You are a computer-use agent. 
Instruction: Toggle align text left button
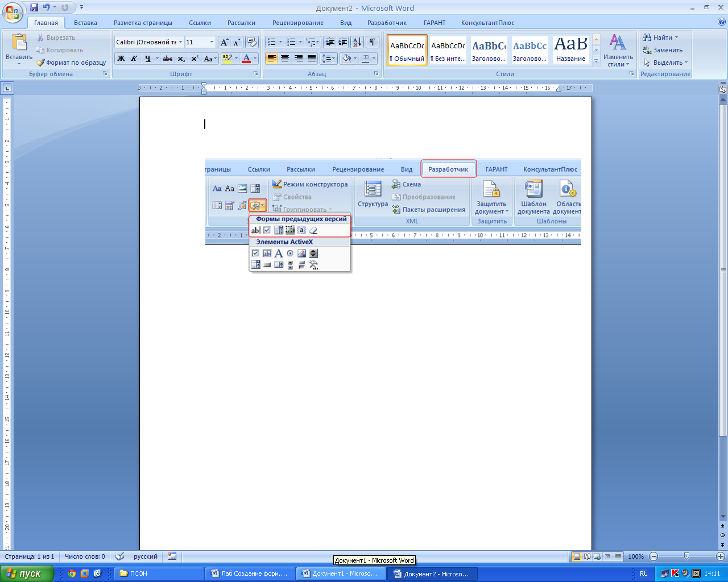pyautogui.click(x=272, y=58)
